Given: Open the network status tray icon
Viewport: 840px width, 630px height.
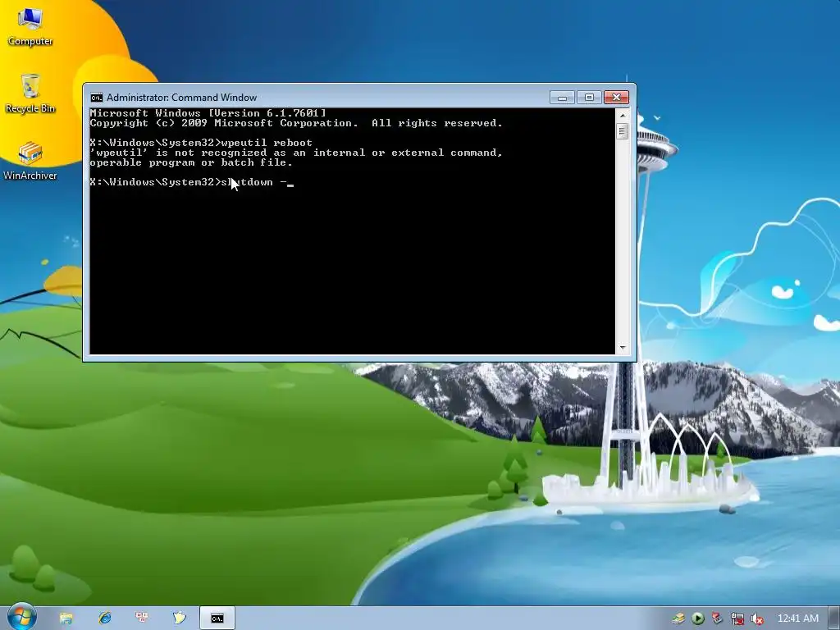Looking at the screenshot, I should point(737,619).
